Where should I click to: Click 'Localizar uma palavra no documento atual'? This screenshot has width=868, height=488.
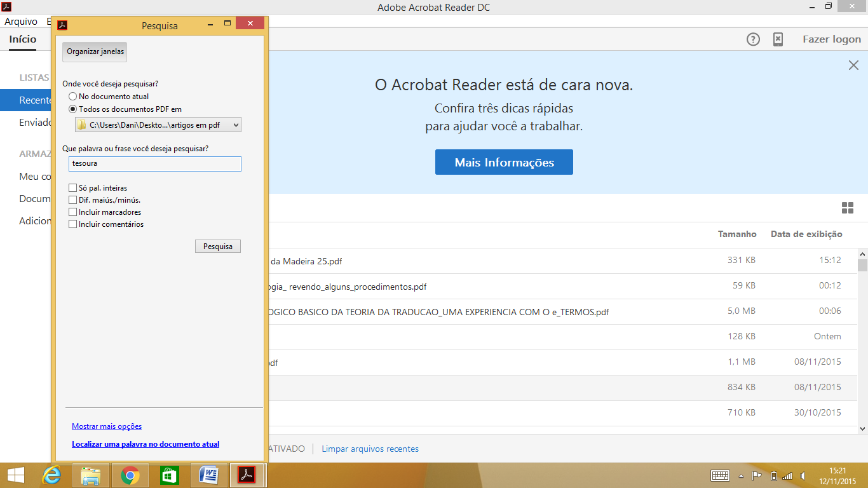146,444
